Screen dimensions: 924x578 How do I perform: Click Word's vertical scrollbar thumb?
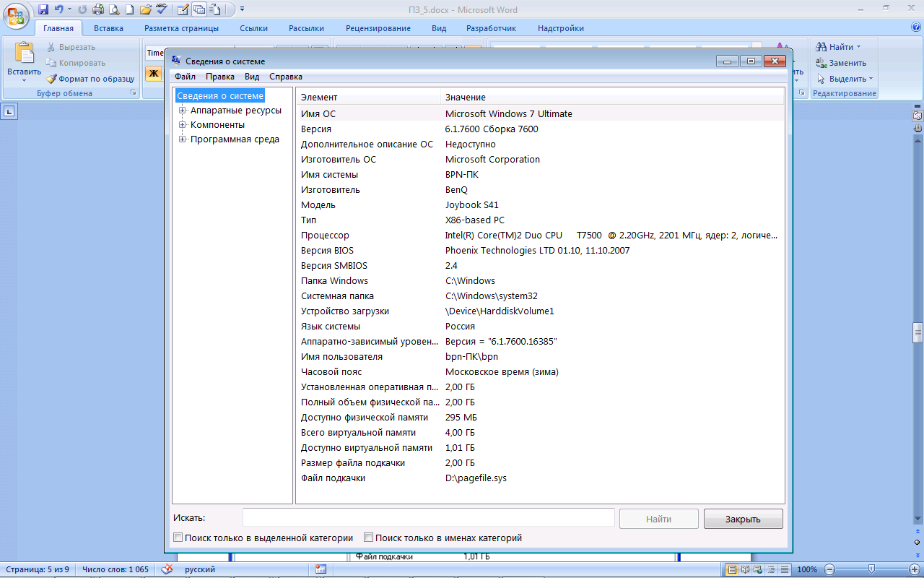tap(918, 332)
